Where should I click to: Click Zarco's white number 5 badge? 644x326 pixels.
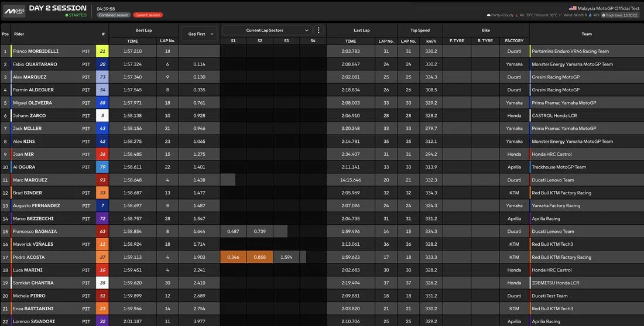pyautogui.click(x=102, y=116)
